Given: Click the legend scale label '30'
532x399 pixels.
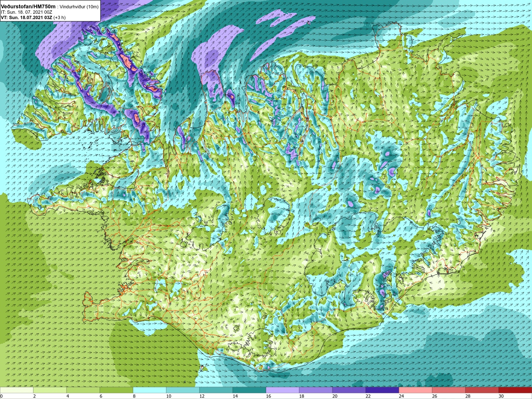Looking at the screenshot, I should (501, 396).
